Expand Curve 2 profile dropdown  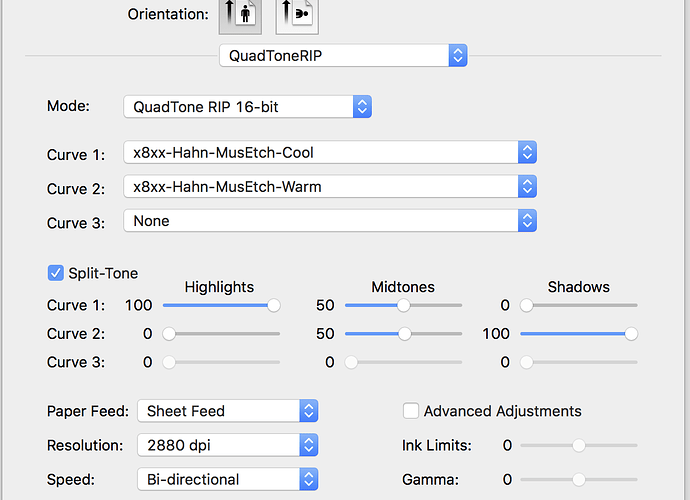[330, 187]
